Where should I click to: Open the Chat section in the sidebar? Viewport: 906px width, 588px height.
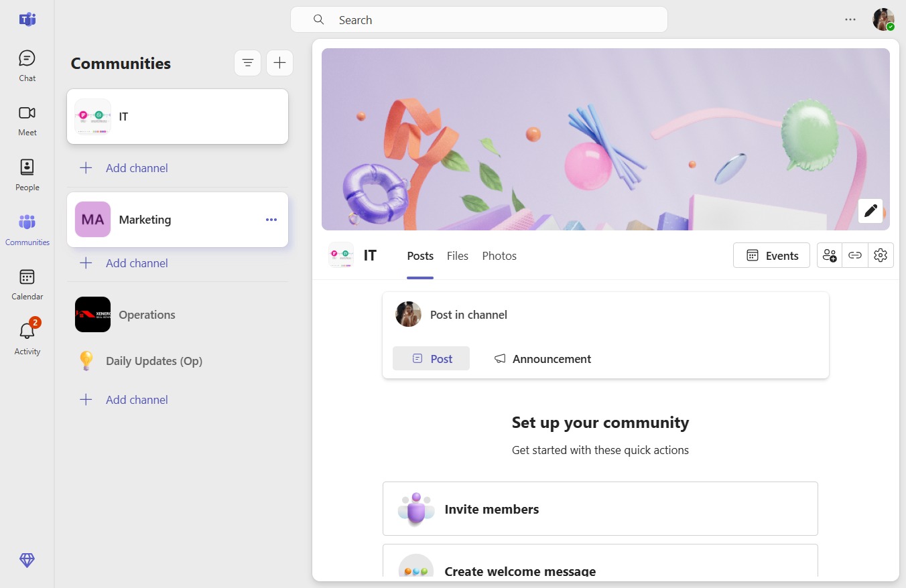click(x=27, y=66)
